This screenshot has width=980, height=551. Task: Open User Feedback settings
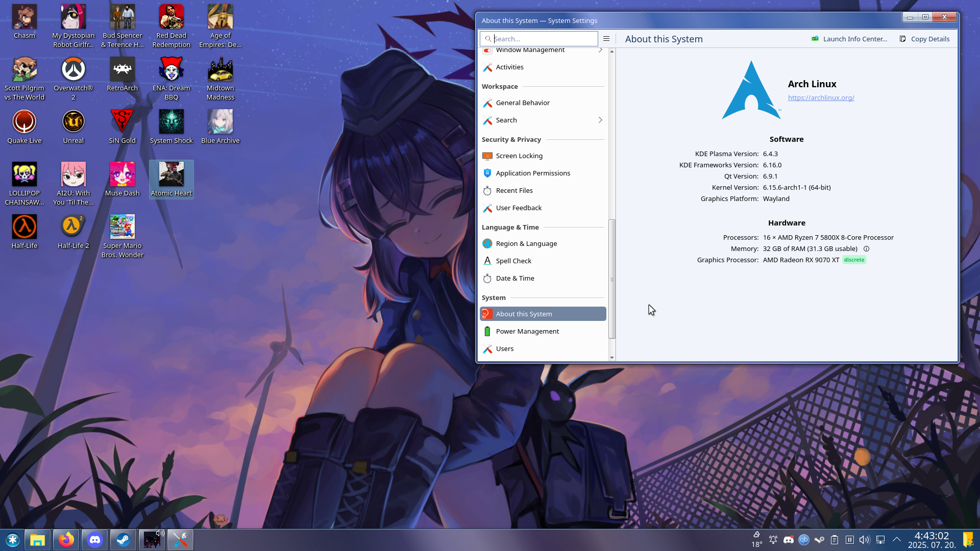tap(543, 208)
